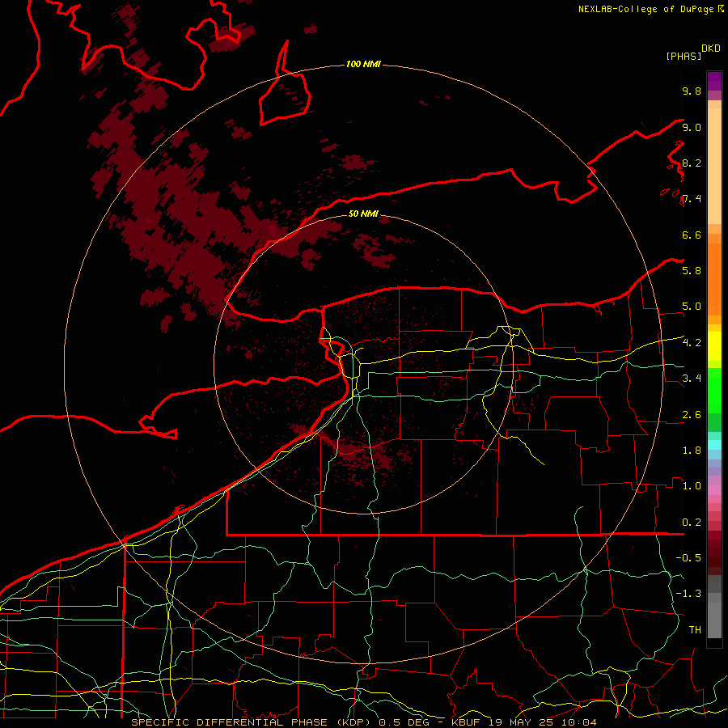Click the 2.6 legend value
This screenshot has height=728, width=728.
(x=692, y=415)
